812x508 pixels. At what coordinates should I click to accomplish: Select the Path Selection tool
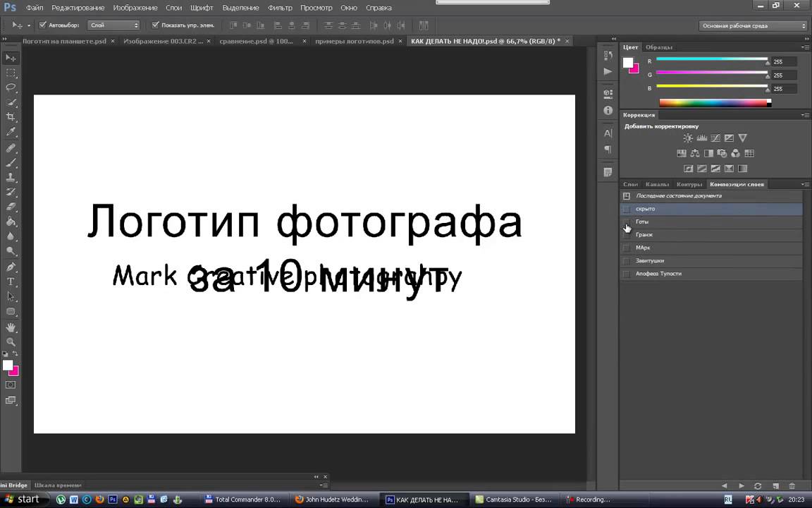11,296
